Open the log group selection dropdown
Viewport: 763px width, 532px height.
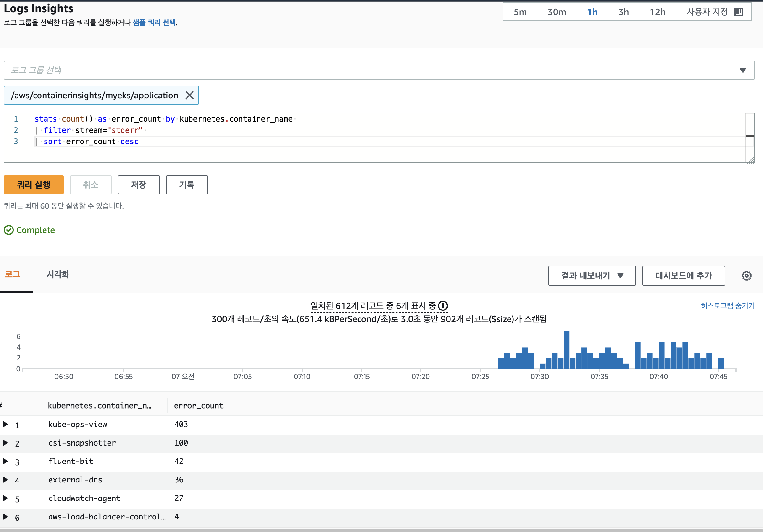tap(743, 70)
